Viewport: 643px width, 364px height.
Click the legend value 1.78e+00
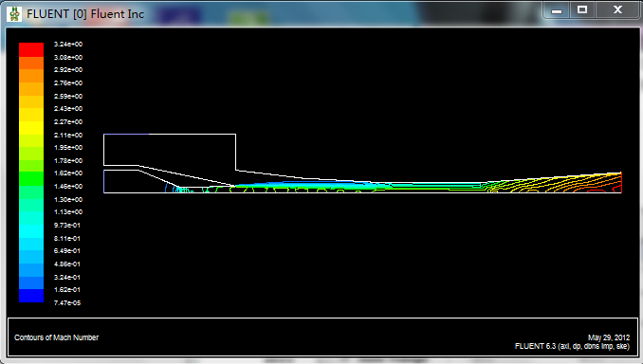click(68, 161)
